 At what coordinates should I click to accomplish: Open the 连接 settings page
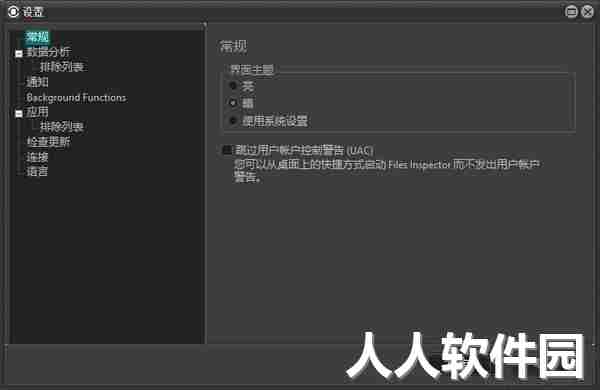tap(37, 157)
